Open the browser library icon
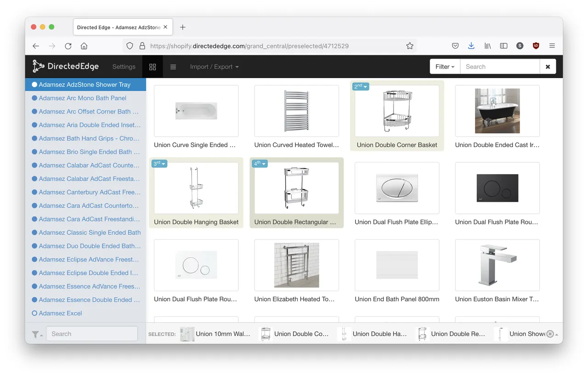 click(487, 46)
